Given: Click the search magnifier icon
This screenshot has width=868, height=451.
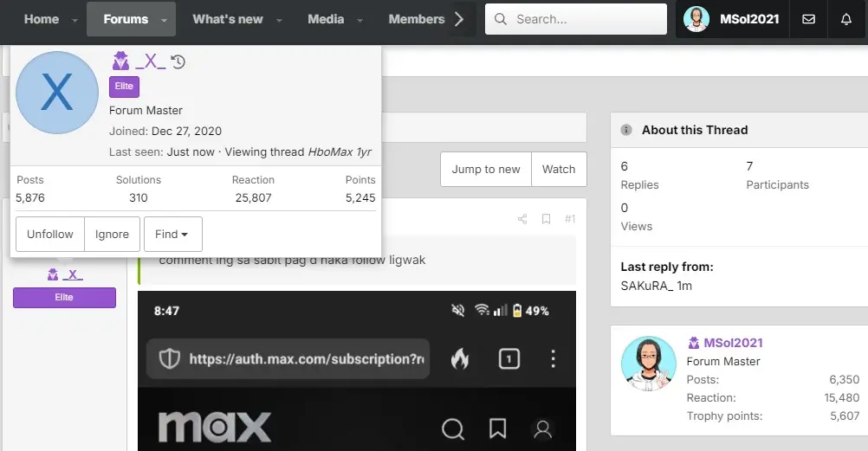Looking at the screenshot, I should pos(501,19).
